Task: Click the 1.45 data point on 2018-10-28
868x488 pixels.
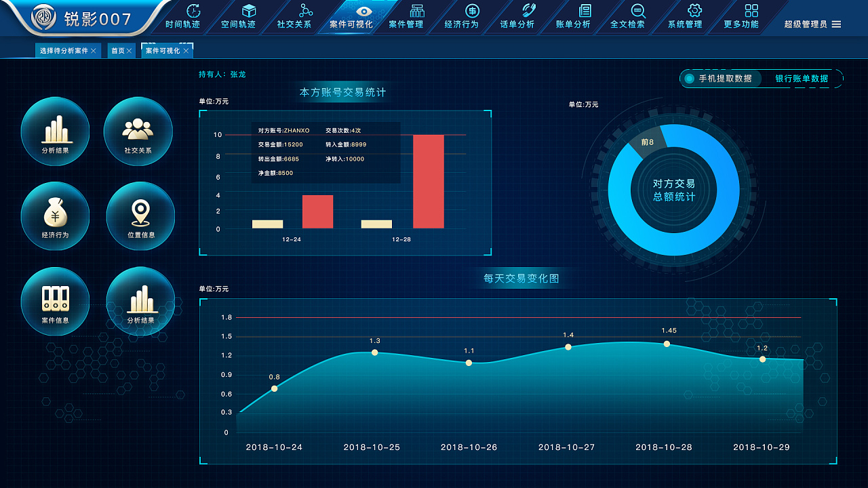Action: tap(667, 344)
